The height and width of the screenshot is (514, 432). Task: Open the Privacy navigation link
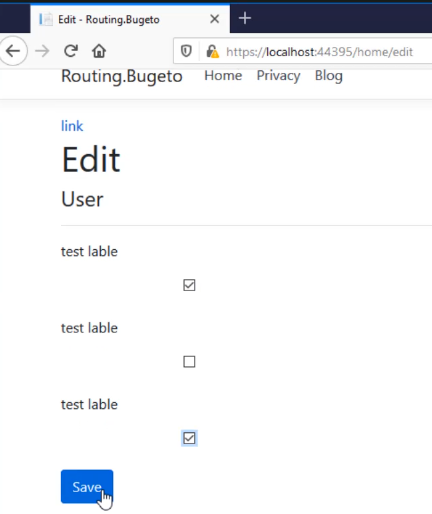[x=278, y=76]
